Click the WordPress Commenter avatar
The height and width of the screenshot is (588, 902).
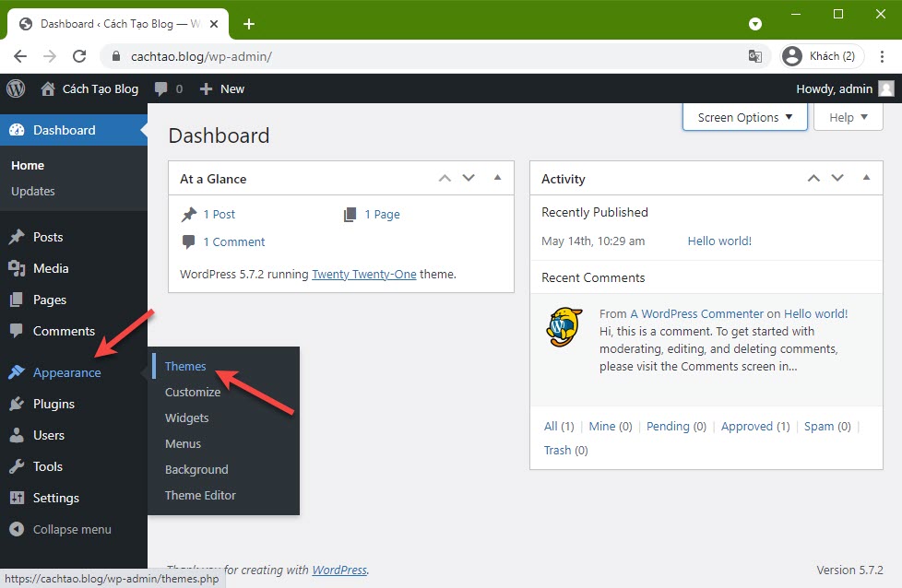[564, 326]
